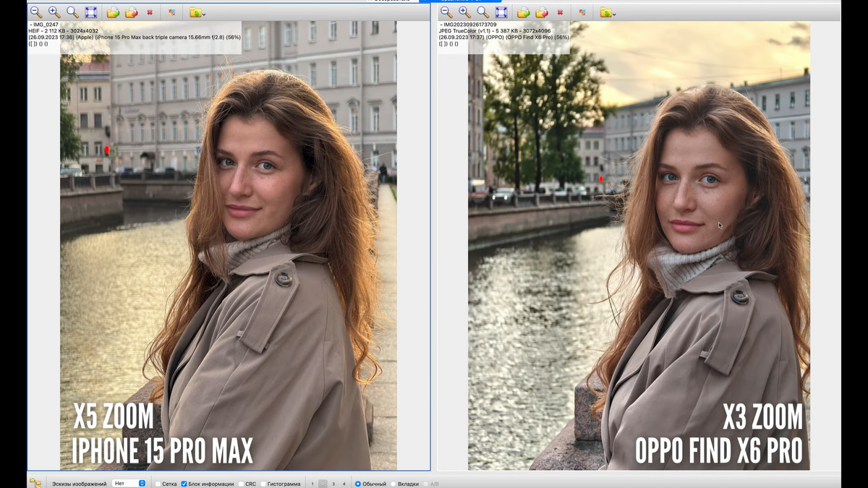Delete the left pane image with red X
Viewport: 868px width, 488px height.
150,12
